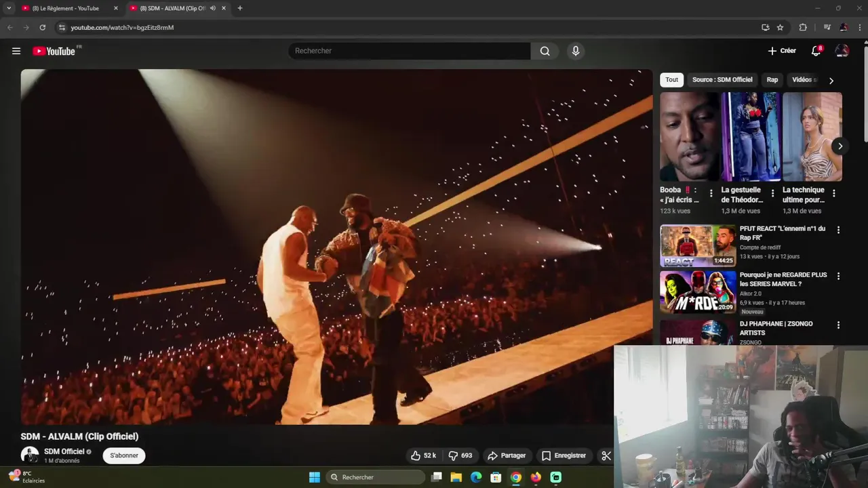Open the SDM Officiel channel avatar
This screenshot has width=868, height=488.
(x=29, y=455)
